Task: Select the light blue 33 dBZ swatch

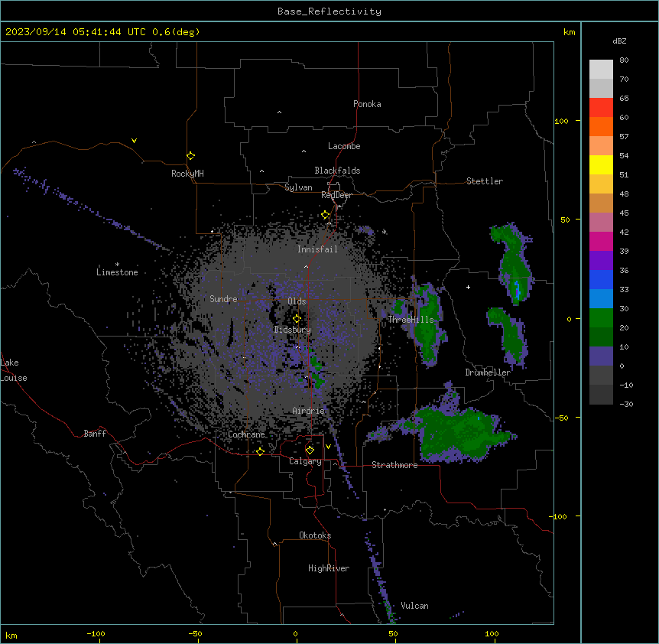Action: point(601,299)
